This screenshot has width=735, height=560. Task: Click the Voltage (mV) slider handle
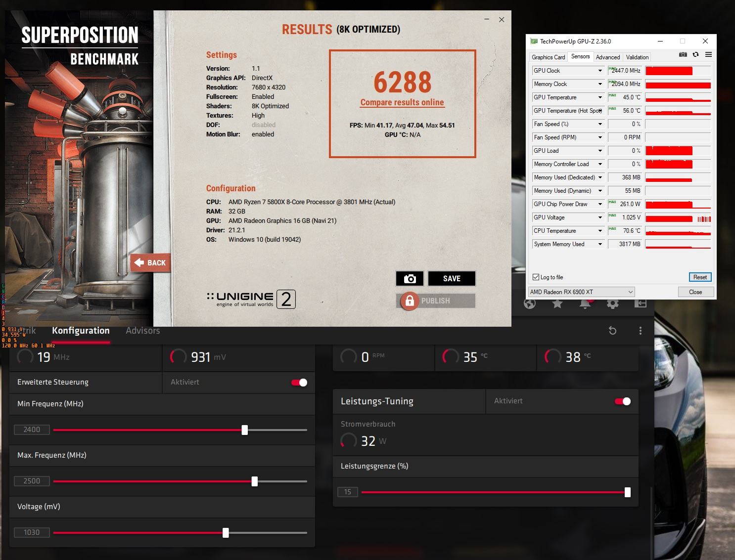click(226, 533)
